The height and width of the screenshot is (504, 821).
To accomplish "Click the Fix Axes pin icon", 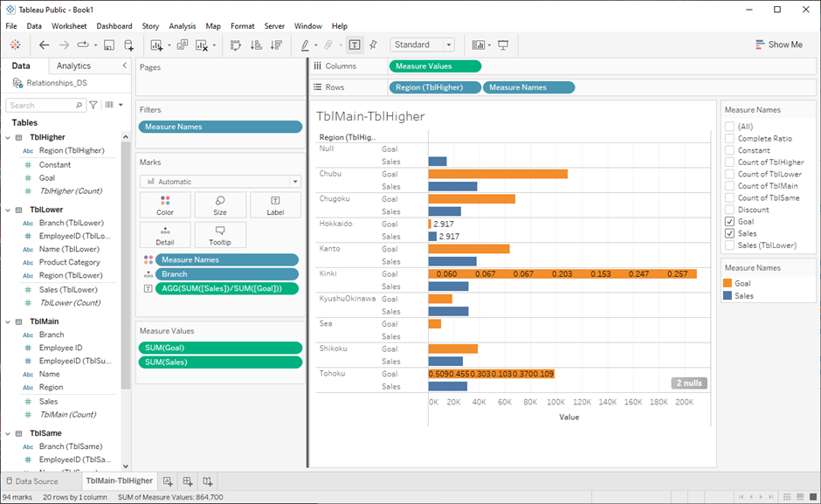I will tap(373, 45).
